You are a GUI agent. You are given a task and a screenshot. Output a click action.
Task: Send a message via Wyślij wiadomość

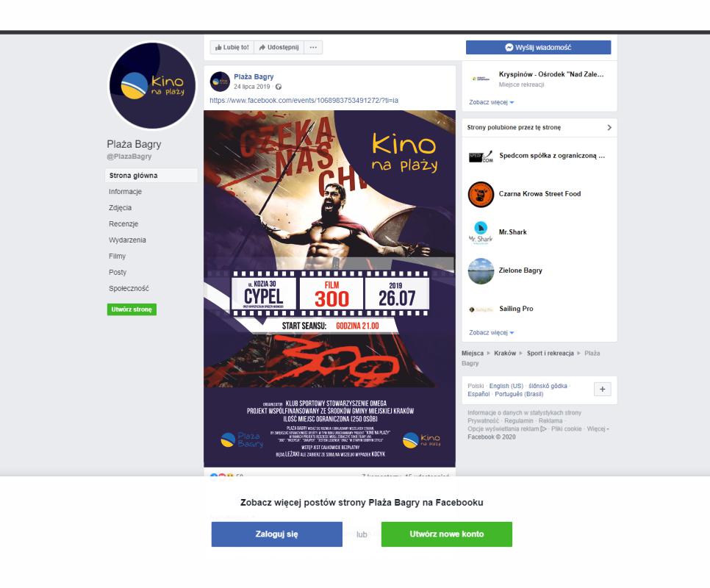pyautogui.click(x=539, y=48)
